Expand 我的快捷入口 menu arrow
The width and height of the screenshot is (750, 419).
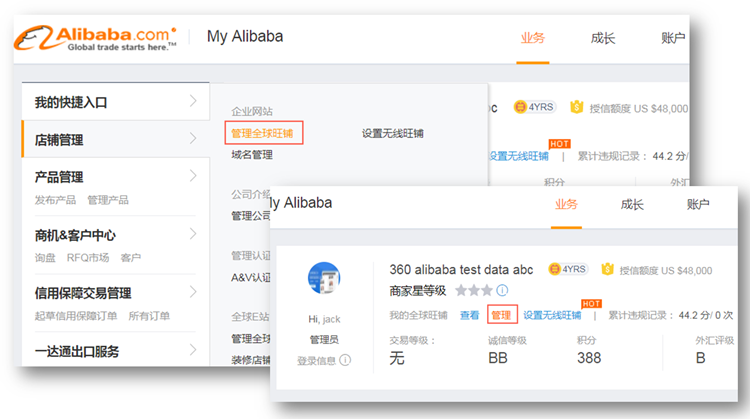193,101
